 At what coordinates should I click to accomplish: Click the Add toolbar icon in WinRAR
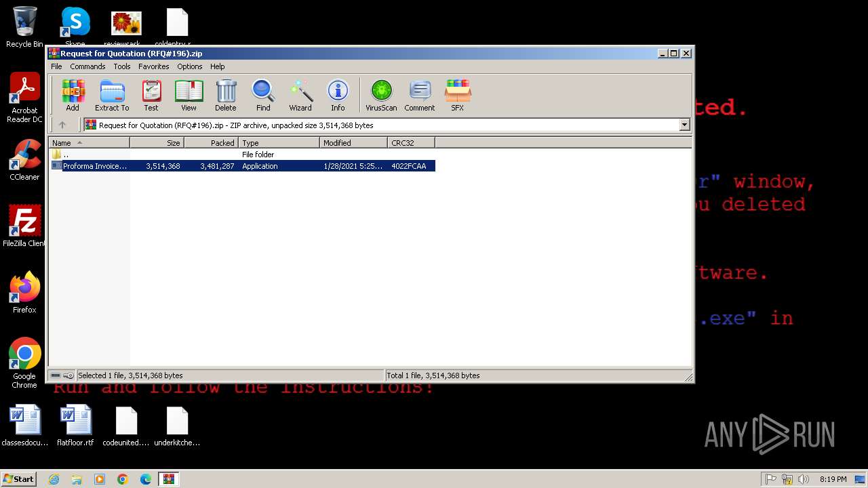click(73, 95)
